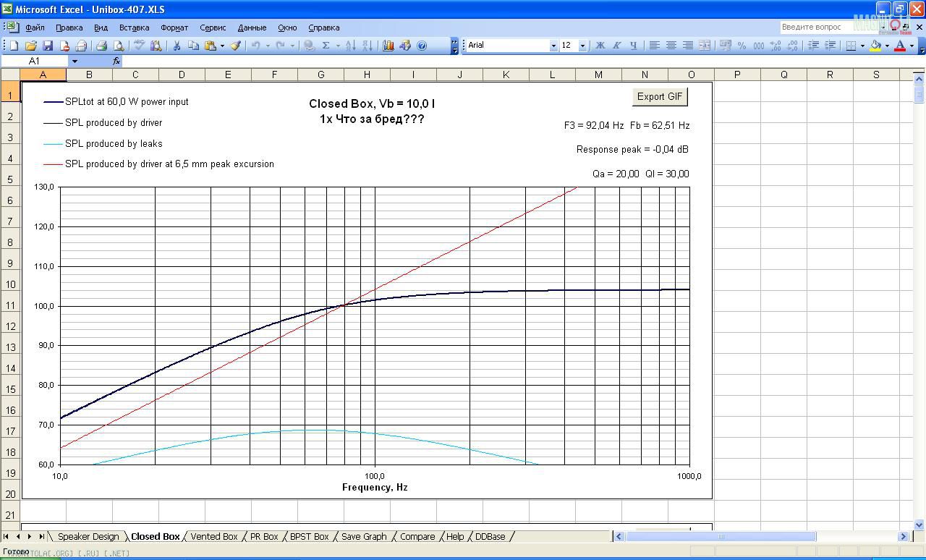This screenshot has width=926, height=560.
Task: Select column header P
Action: 737,75
